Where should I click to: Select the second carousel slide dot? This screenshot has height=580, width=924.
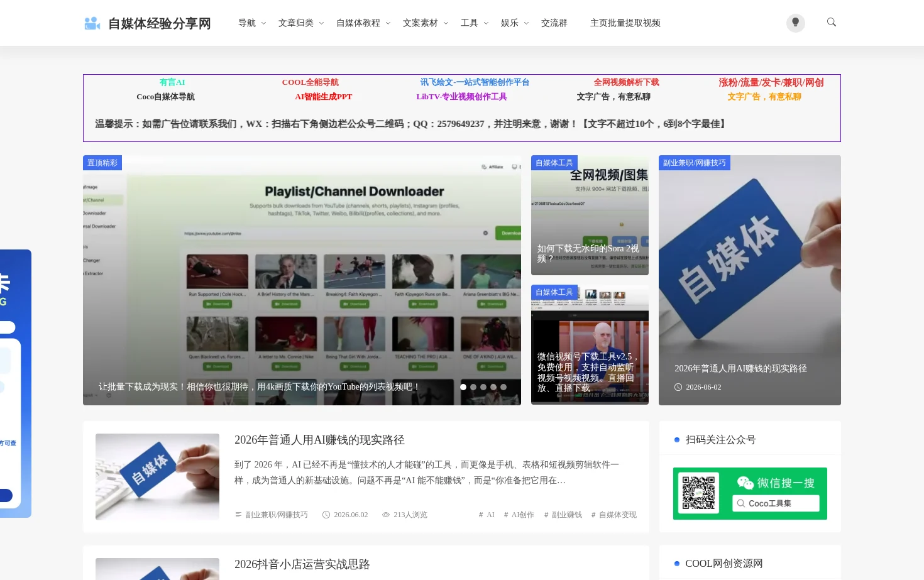473,387
